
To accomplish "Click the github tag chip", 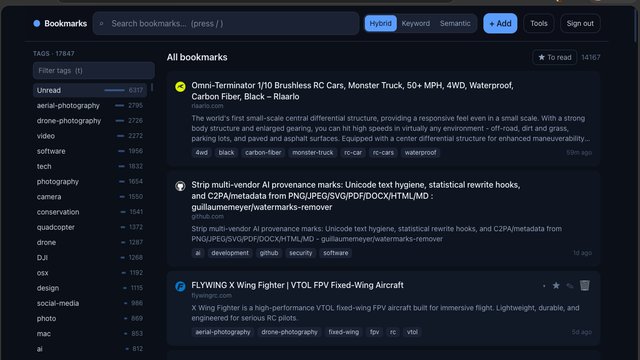I will pos(269,253).
